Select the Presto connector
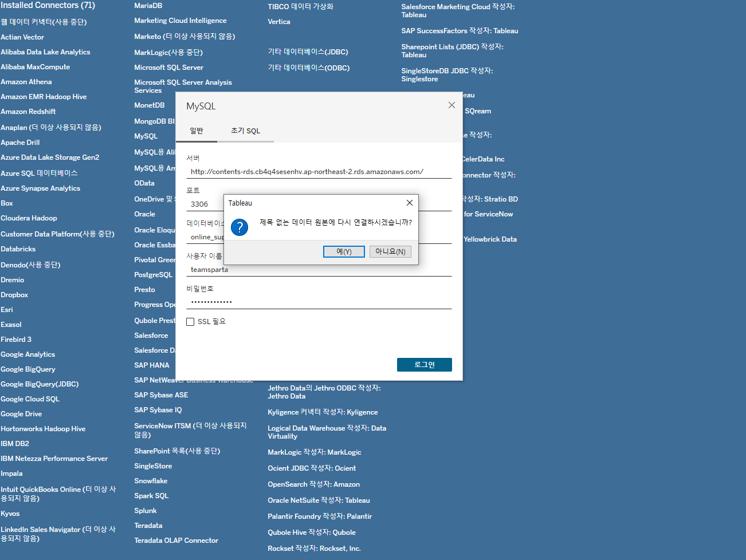This screenshot has height=560, width=746. pos(144,290)
